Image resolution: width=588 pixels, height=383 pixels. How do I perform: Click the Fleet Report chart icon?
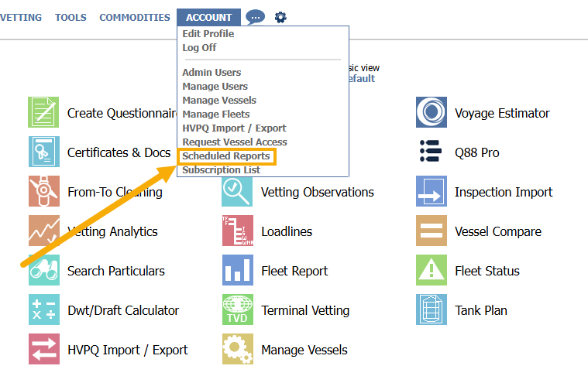[x=238, y=271]
